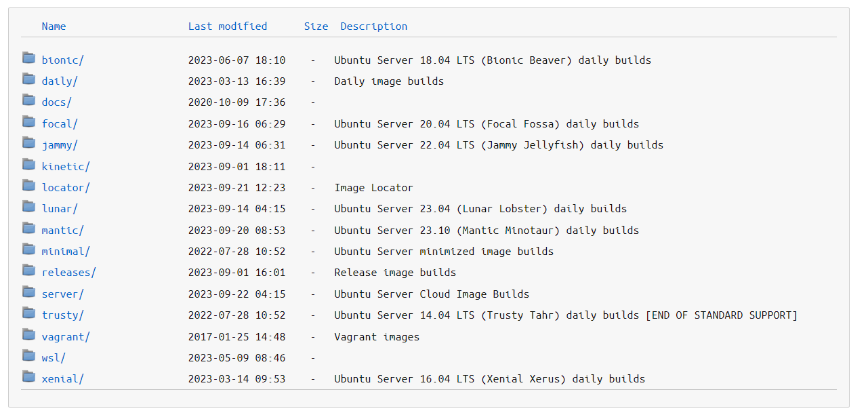This screenshot has height=415, width=868.
Task: Click the folder icon beside docs/
Action: coord(28,100)
